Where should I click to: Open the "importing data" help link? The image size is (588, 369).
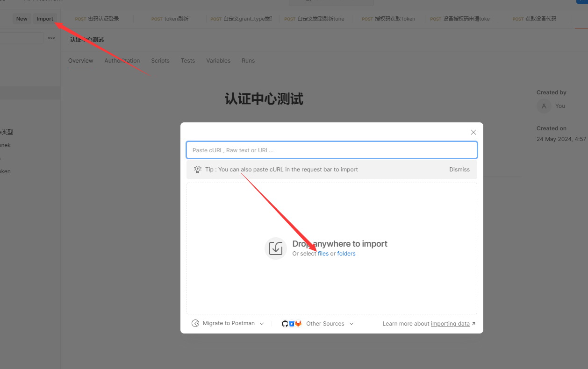coord(450,324)
